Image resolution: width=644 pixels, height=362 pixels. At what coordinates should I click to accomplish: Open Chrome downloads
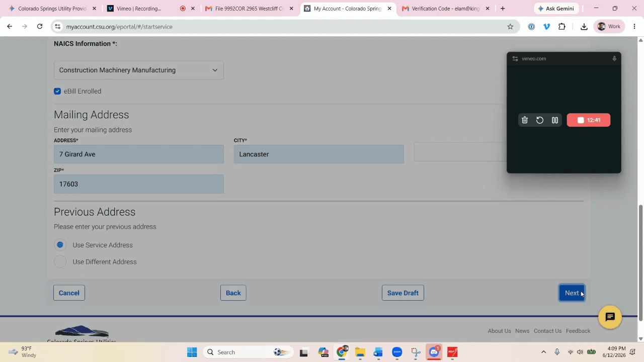coord(584,27)
